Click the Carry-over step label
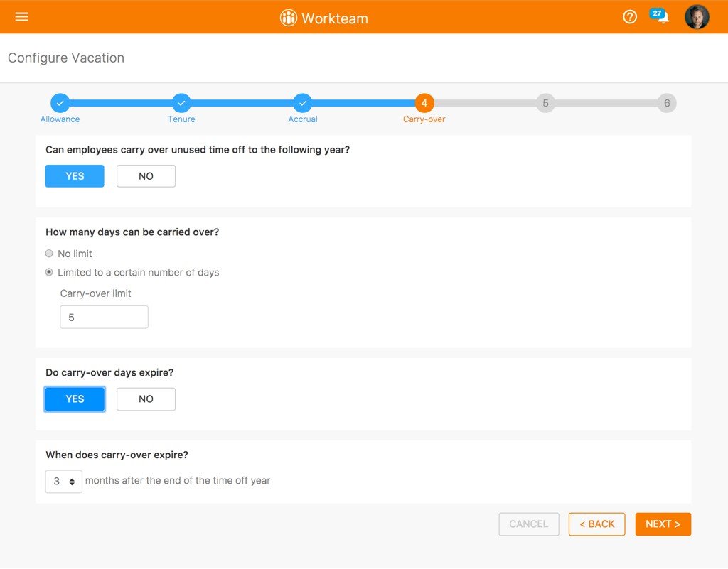The width and height of the screenshot is (728, 569). pyautogui.click(x=424, y=119)
